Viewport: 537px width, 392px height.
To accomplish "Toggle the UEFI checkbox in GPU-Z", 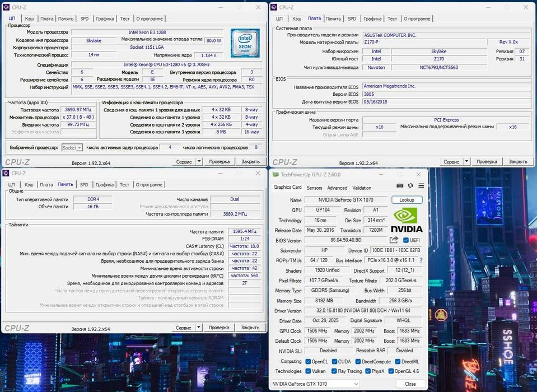I will (406, 240).
